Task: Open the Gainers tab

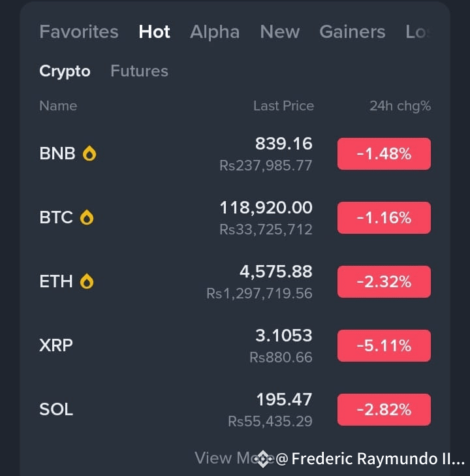Action: tap(352, 31)
